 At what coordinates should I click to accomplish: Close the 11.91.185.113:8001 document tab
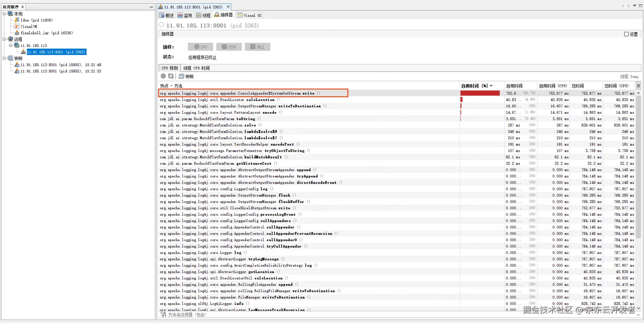(228, 7)
